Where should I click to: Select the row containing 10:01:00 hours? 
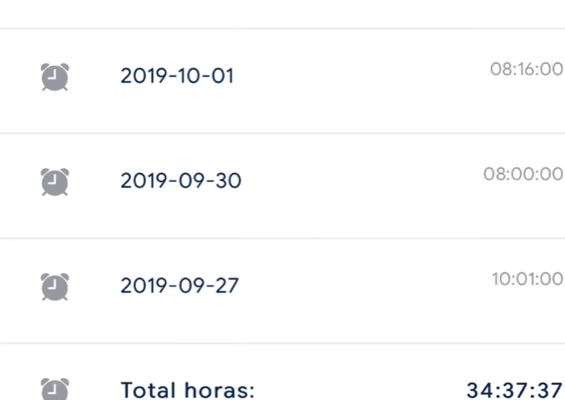tap(282, 291)
